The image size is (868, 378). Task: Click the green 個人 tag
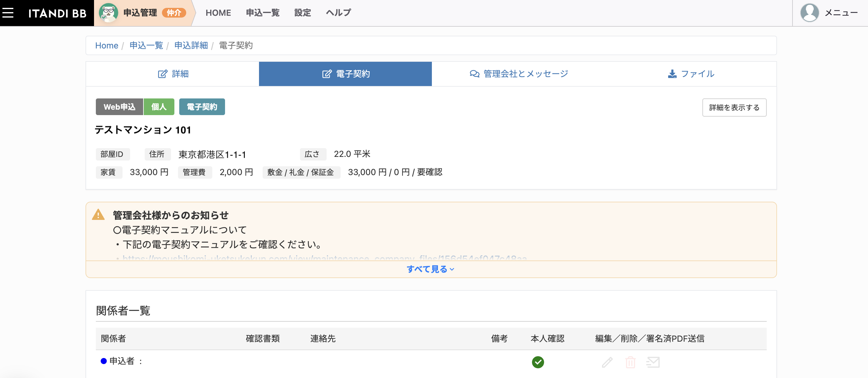159,107
